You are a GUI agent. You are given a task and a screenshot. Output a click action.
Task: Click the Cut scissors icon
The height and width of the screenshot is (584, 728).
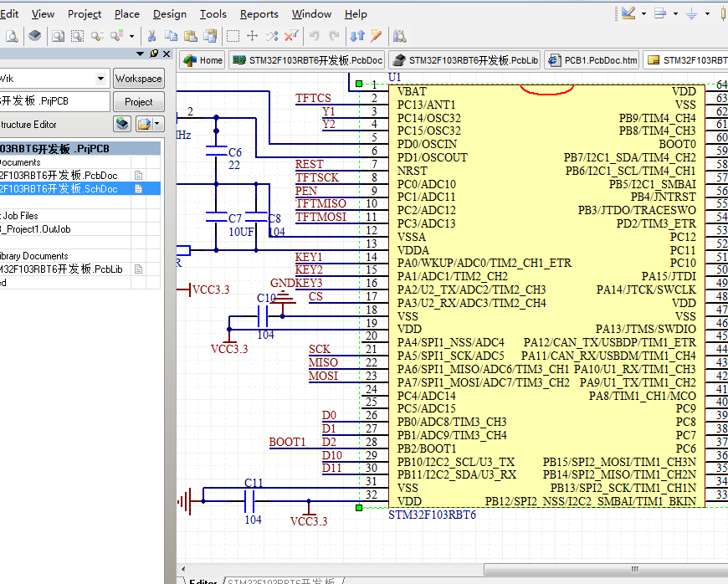151,36
